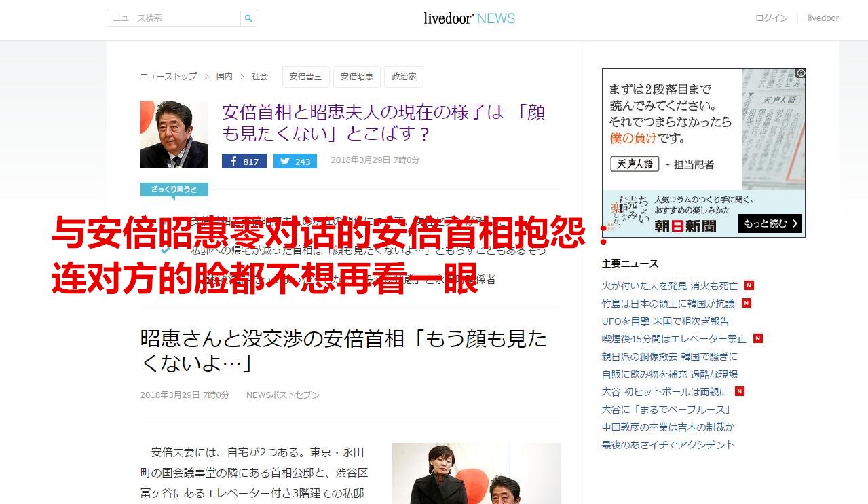The height and width of the screenshot is (504, 868).
Task: Click the red N badge beside 火が付いた人を発見
Action: click(749, 285)
